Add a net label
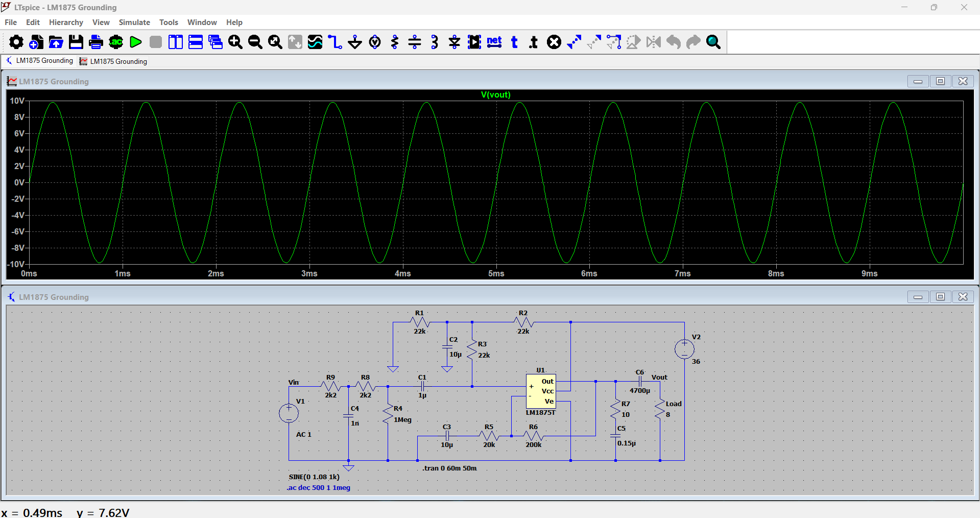Screen dimensions: 980x518 pos(494,42)
